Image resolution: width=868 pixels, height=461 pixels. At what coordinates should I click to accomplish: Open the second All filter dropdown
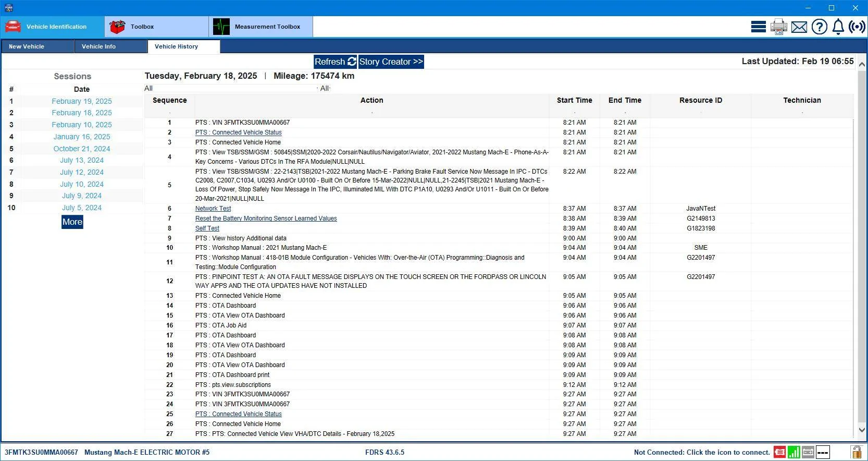click(325, 88)
